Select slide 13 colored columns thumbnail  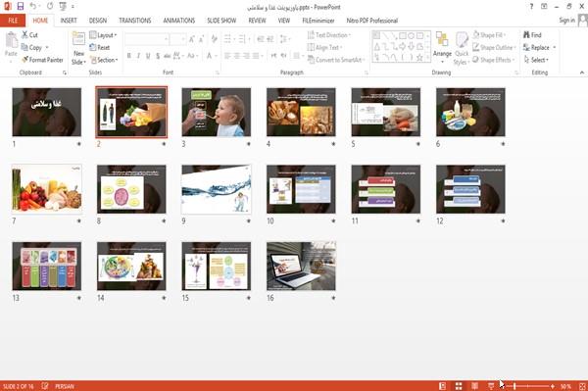pyautogui.click(x=46, y=267)
